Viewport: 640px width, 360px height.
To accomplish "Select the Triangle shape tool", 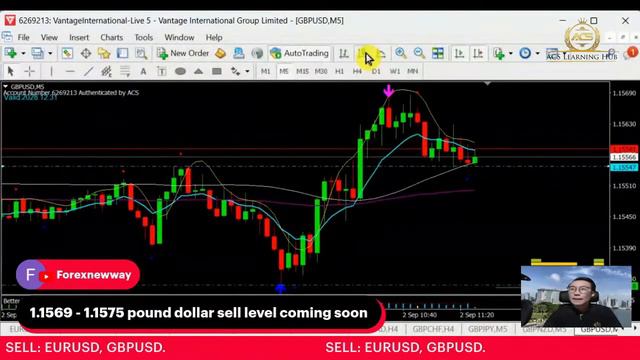I will [198, 71].
